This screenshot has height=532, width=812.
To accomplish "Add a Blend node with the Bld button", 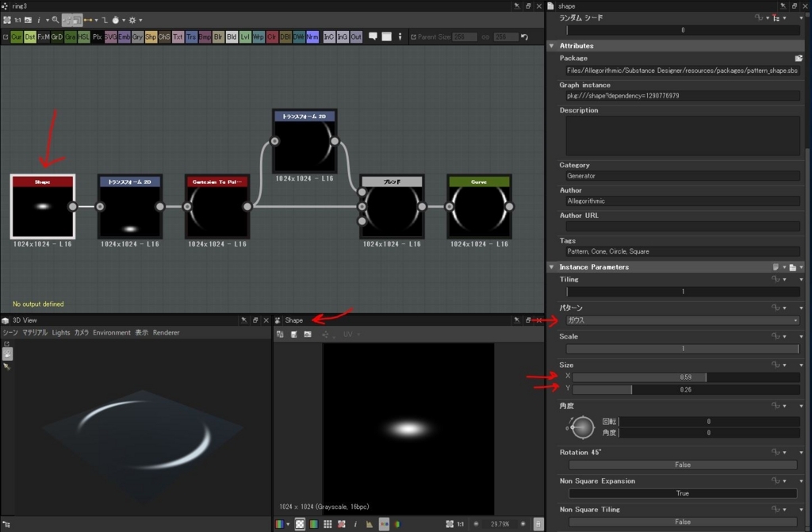I will (x=232, y=36).
